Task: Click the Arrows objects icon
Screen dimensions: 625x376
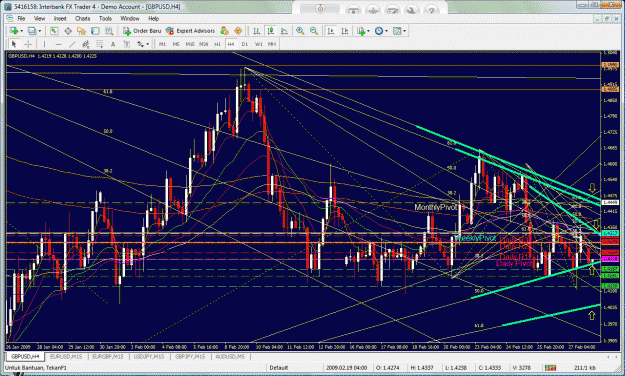Action: pos(140,44)
